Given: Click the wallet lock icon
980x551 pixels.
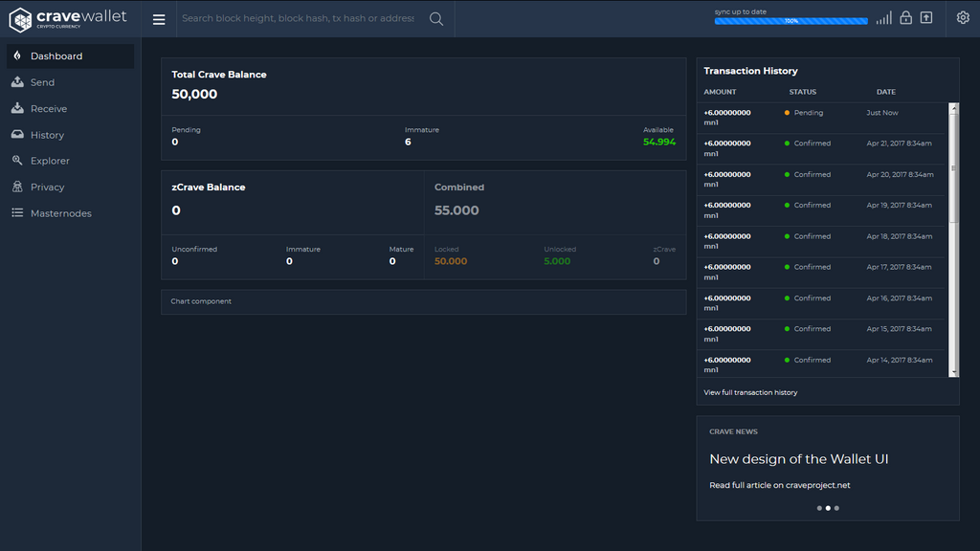Looking at the screenshot, I should [x=905, y=17].
